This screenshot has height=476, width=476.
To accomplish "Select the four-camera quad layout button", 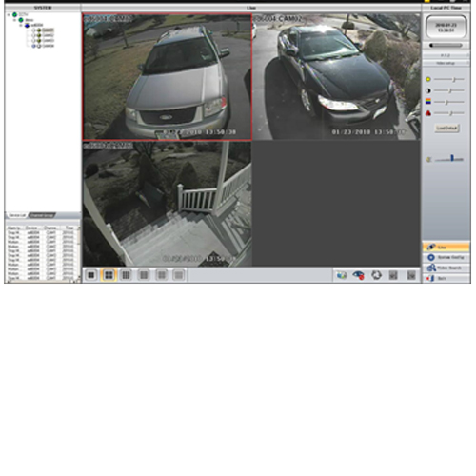I will 109,275.
